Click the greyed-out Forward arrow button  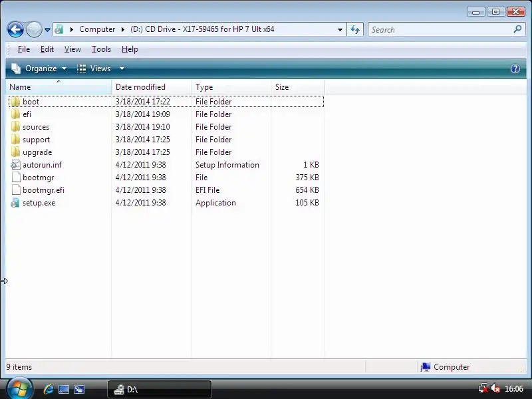(34, 29)
